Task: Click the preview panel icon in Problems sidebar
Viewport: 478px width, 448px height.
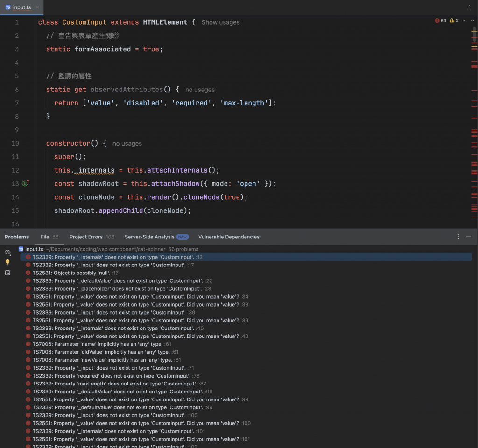Action: (x=7, y=273)
